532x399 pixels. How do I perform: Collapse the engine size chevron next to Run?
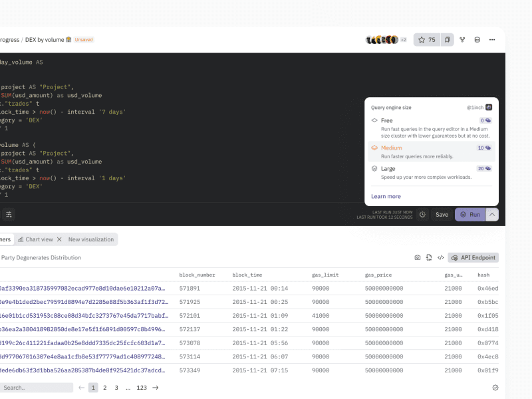point(492,215)
